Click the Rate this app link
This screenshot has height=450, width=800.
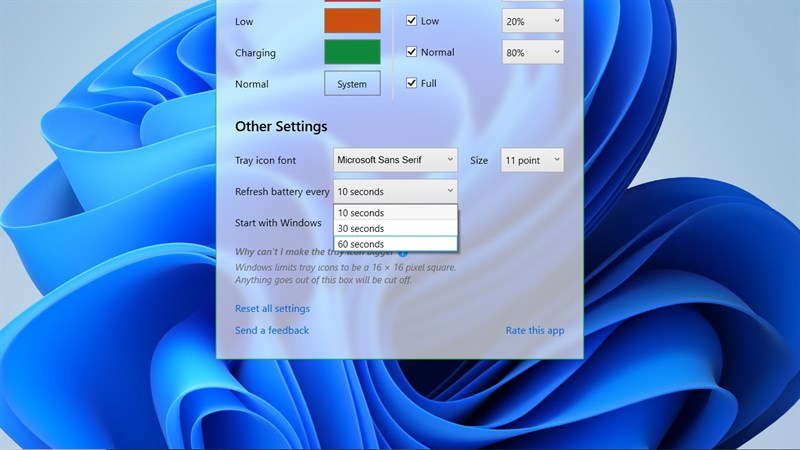(x=535, y=330)
